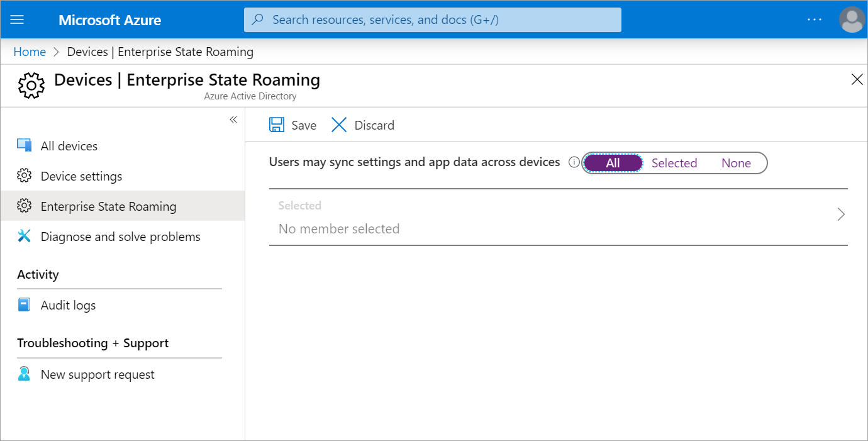This screenshot has width=868, height=441.
Task: Click the Save button label
Action: (304, 125)
